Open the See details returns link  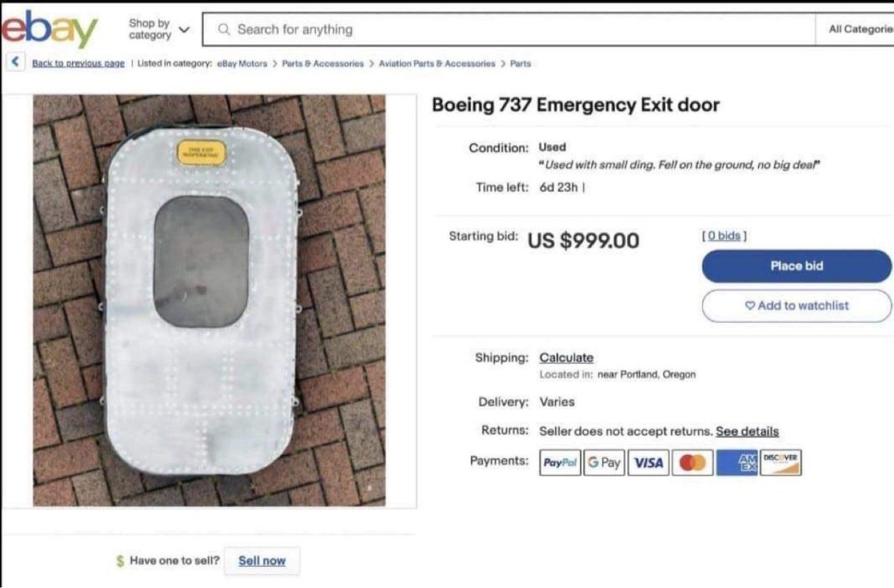747,431
